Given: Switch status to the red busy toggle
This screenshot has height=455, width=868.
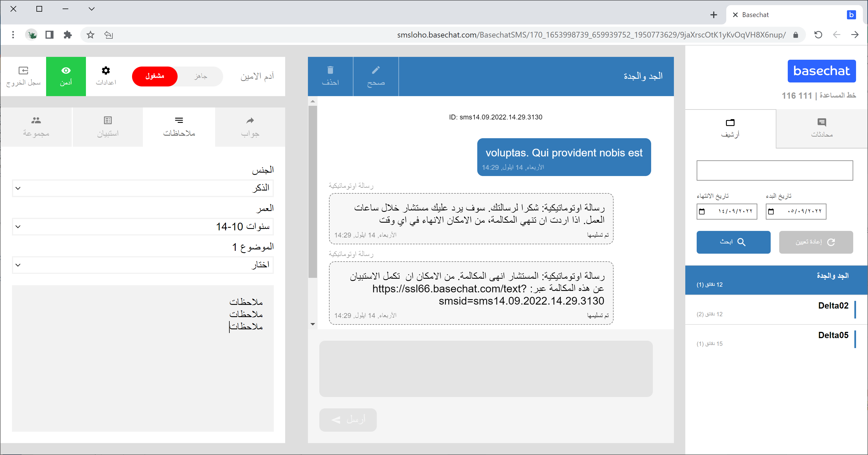Looking at the screenshot, I should (x=155, y=76).
